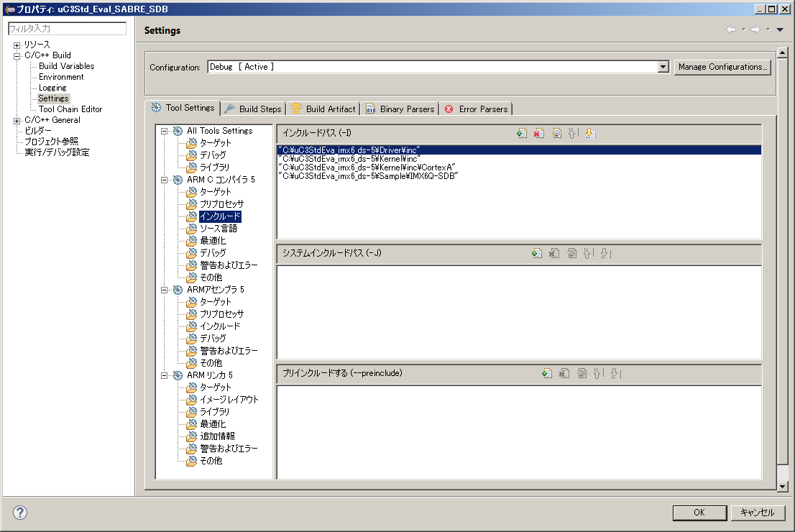Open the help question mark icon
The width and height of the screenshot is (795, 532).
pos(20,513)
